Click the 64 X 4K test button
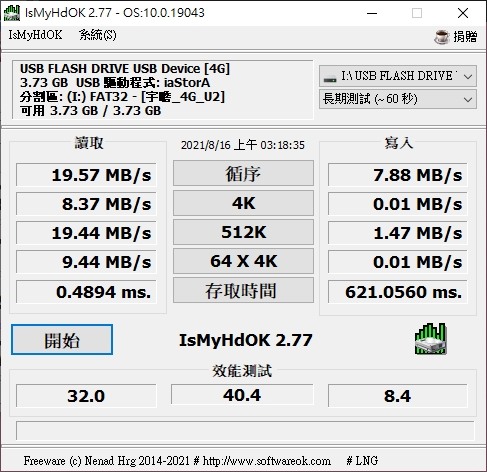Viewport: 487px width, 472px height. [x=243, y=261]
